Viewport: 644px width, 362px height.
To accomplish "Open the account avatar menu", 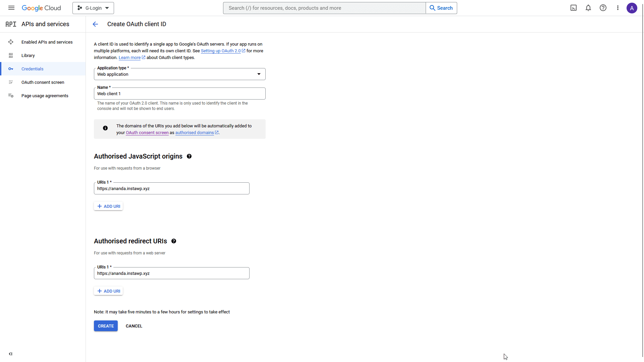I will coord(632,8).
